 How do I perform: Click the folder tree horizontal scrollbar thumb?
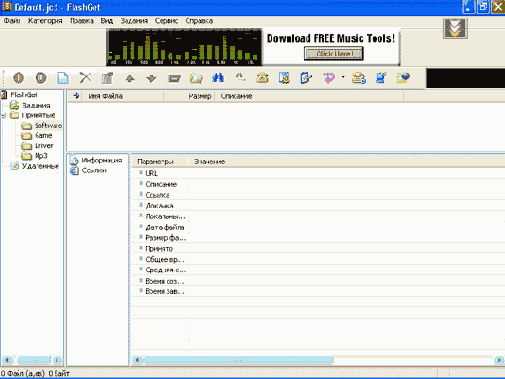(33, 360)
